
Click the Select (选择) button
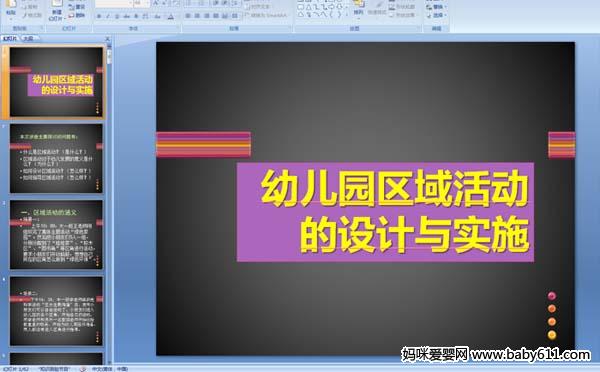pyautogui.click(x=435, y=15)
